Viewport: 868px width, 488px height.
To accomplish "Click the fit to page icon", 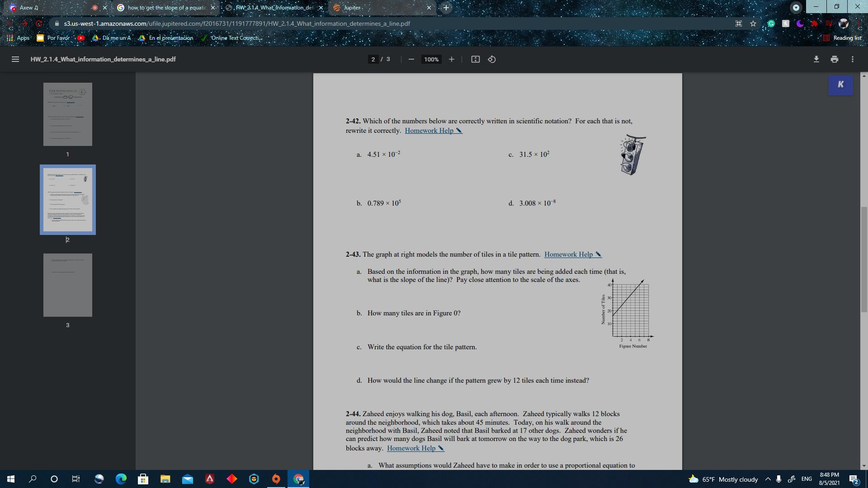I will click(x=475, y=59).
